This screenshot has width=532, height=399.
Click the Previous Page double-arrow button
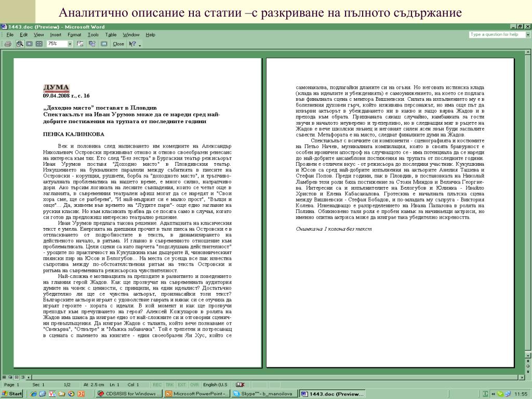point(528,361)
